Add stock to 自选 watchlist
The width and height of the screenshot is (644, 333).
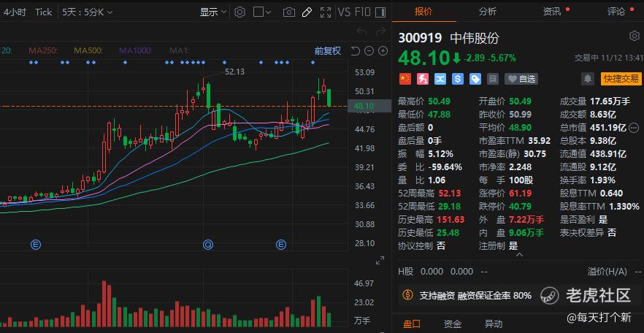(x=521, y=79)
